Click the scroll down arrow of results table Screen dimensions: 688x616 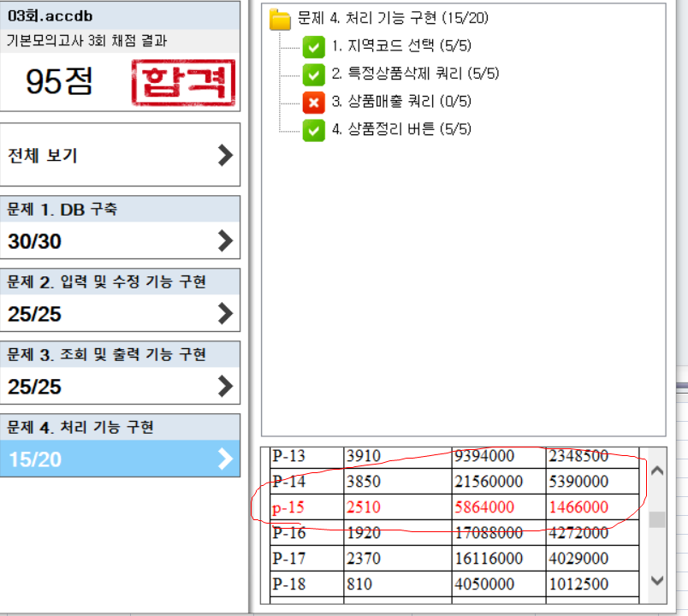(656, 580)
